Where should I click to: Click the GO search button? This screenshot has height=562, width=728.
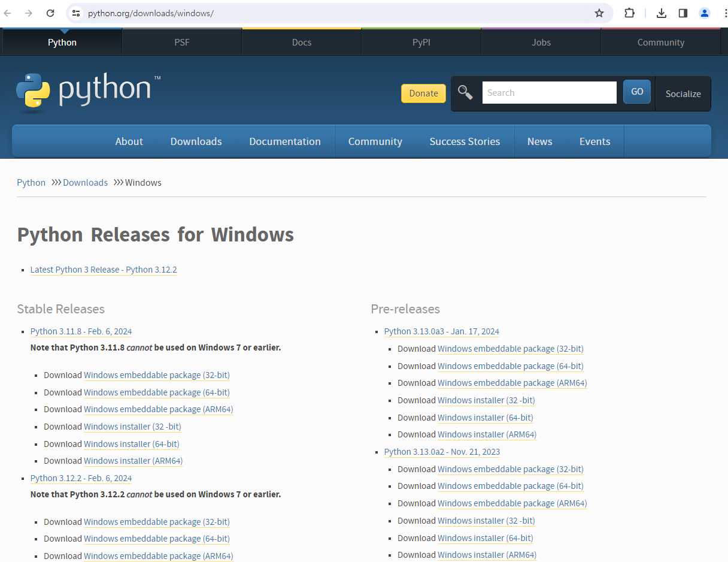point(637,92)
